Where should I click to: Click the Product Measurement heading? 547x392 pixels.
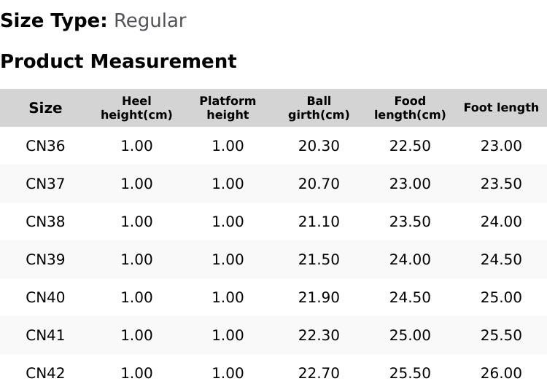pos(119,61)
